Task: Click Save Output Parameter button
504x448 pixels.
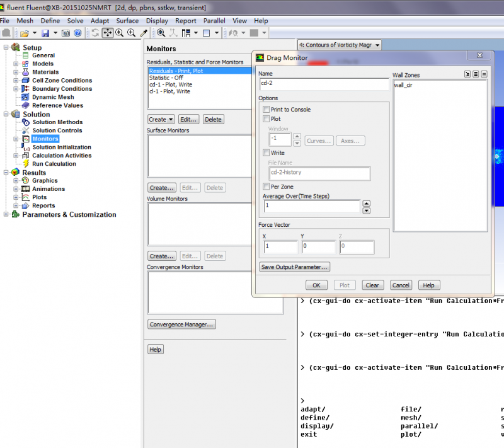Action: pos(294,267)
